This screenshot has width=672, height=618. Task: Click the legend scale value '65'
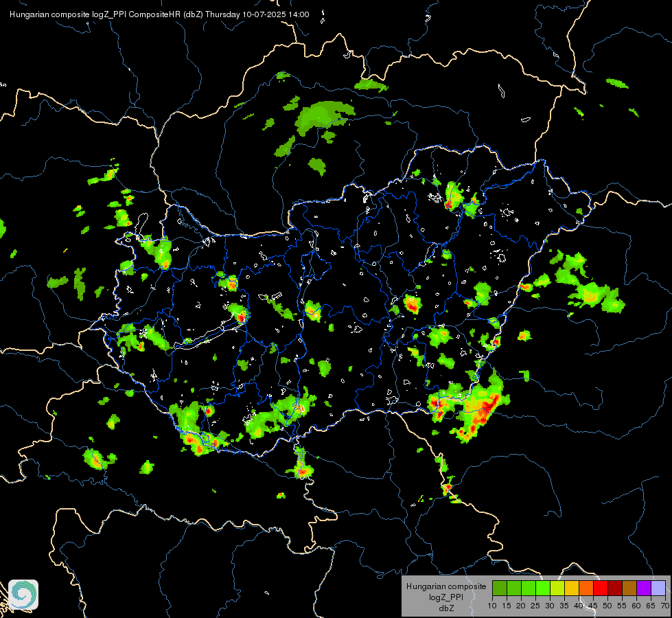coord(651,606)
